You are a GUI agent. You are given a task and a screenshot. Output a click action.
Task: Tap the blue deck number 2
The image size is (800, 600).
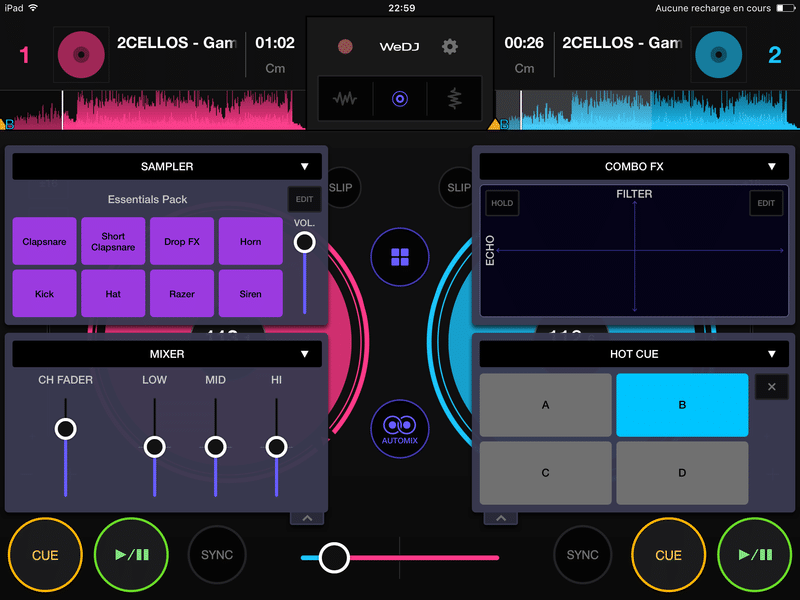pos(774,55)
